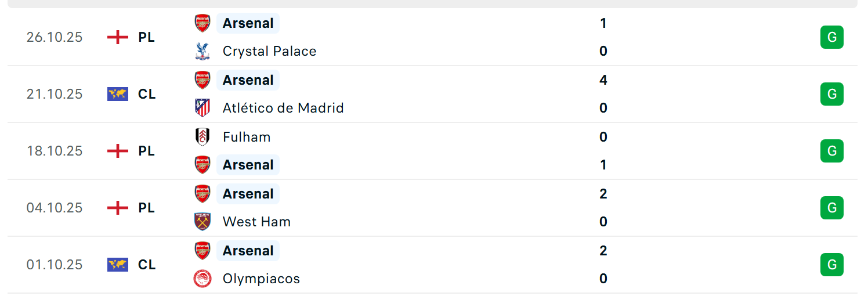Image resolution: width=868 pixels, height=296 pixels.
Task: Click the PL league label for 18.10.25
Action: pos(146,151)
